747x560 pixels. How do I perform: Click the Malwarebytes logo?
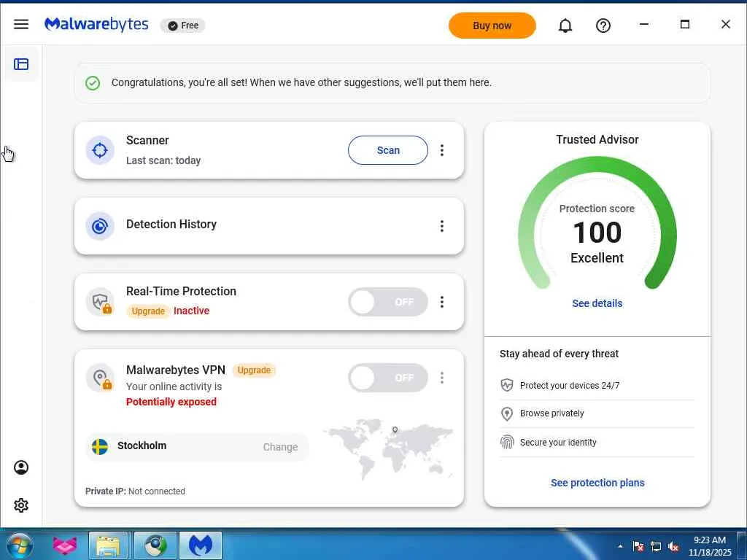(96, 24)
